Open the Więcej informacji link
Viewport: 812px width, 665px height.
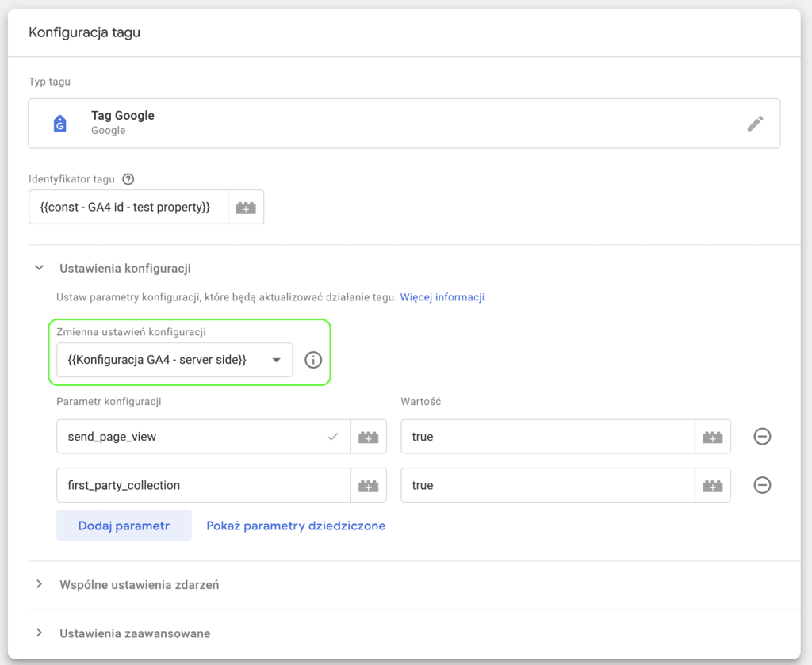point(442,297)
